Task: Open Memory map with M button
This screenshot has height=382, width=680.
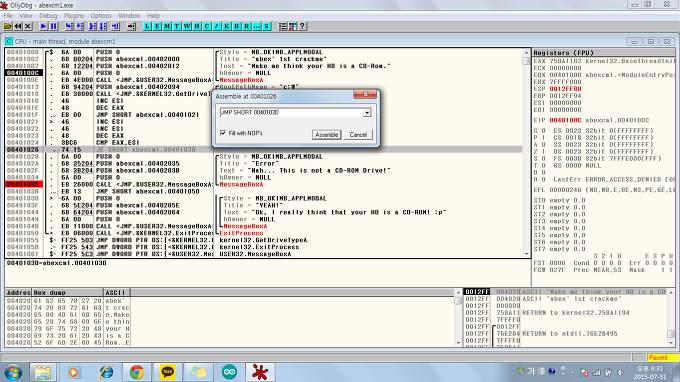Action: (167, 26)
